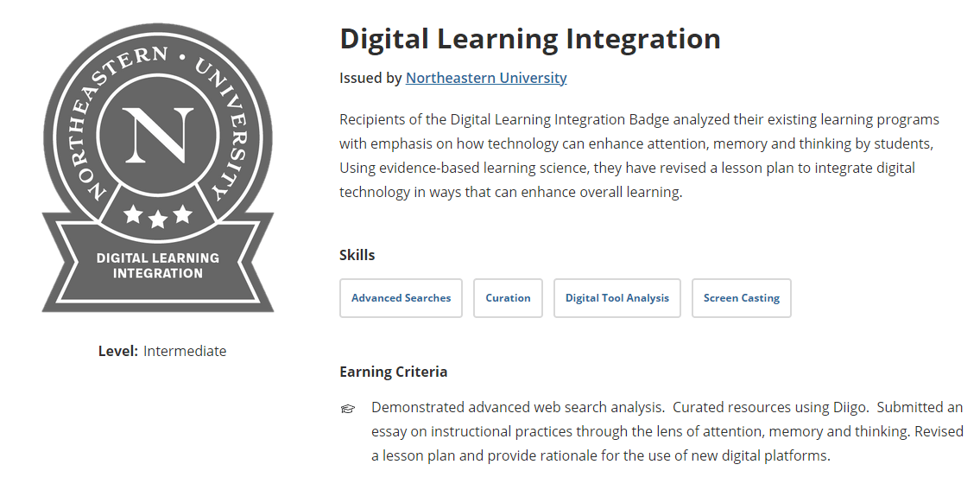Open the Northeastern University issuer link

coord(486,78)
